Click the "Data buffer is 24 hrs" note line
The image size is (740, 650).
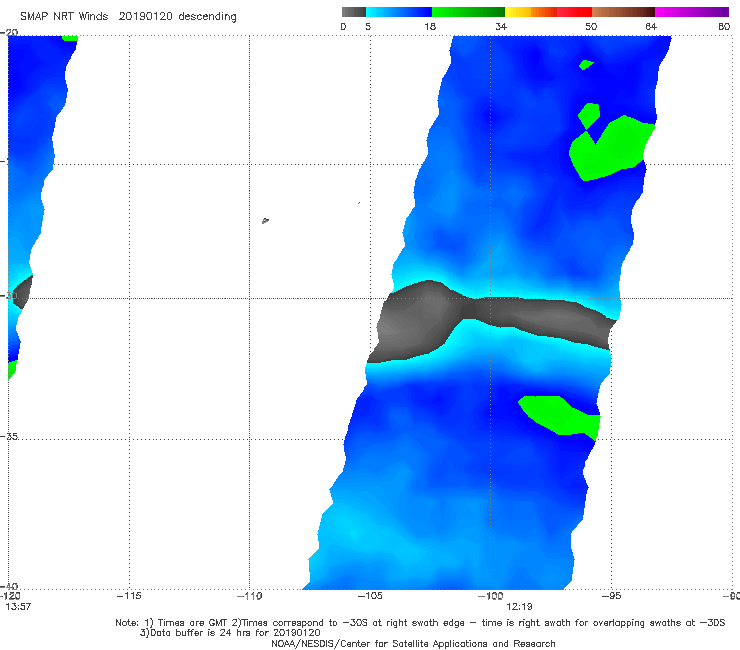(230, 633)
